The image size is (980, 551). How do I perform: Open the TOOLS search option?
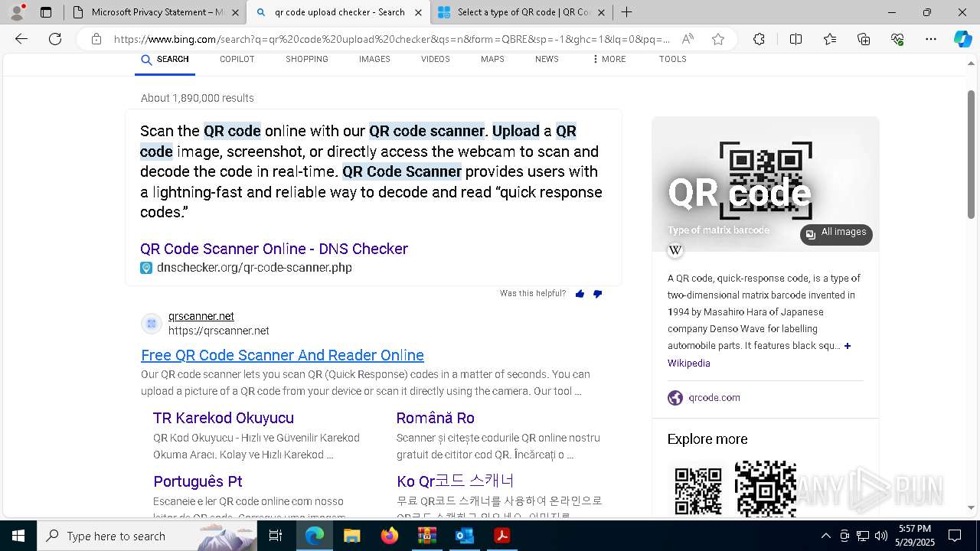point(673,59)
